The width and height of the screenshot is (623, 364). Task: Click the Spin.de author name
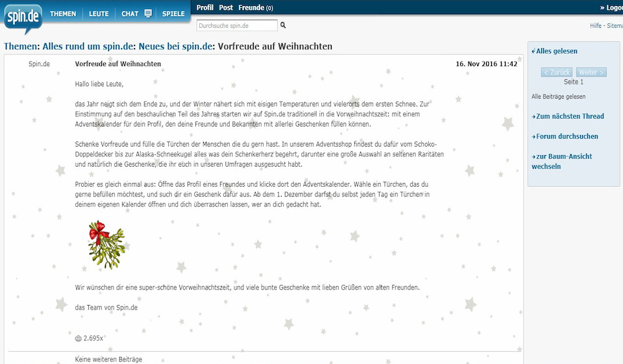(39, 64)
